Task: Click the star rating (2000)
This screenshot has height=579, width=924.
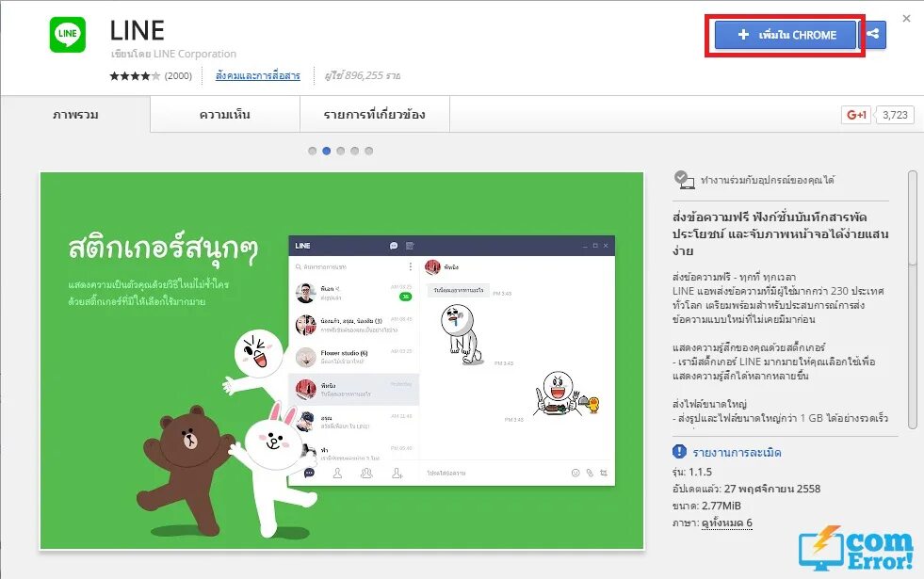Action: tap(151, 75)
